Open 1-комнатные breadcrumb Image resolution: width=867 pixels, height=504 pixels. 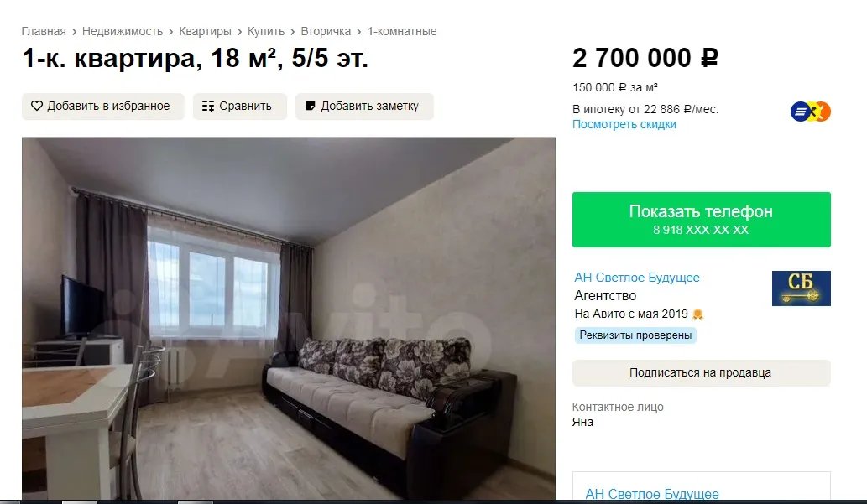click(x=402, y=32)
